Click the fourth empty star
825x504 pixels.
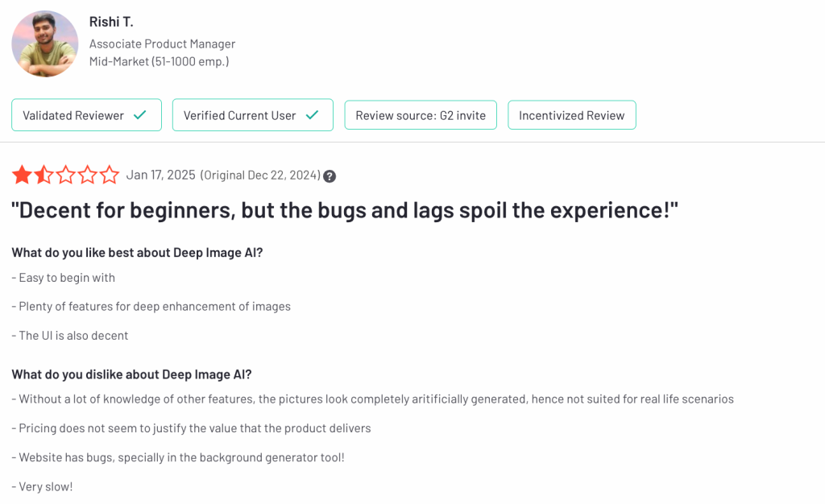click(x=87, y=175)
